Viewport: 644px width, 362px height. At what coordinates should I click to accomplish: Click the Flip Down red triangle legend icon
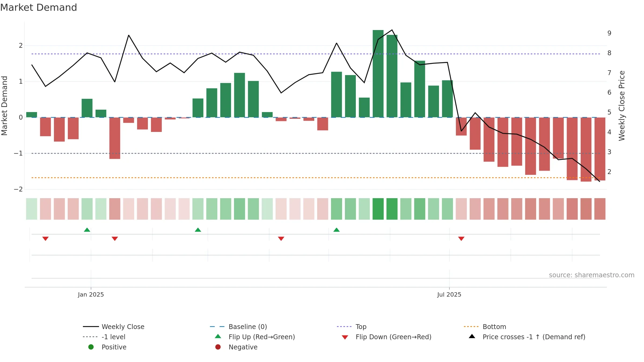pyautogui.click(x=345, y=337)
